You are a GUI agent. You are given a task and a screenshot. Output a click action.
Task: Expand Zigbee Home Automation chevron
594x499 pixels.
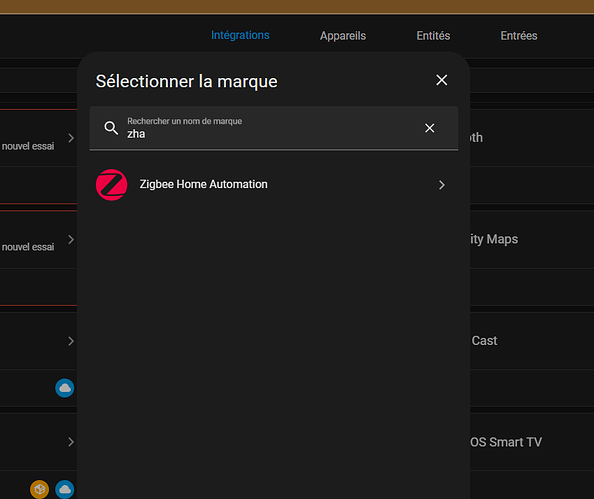point(441,185)
